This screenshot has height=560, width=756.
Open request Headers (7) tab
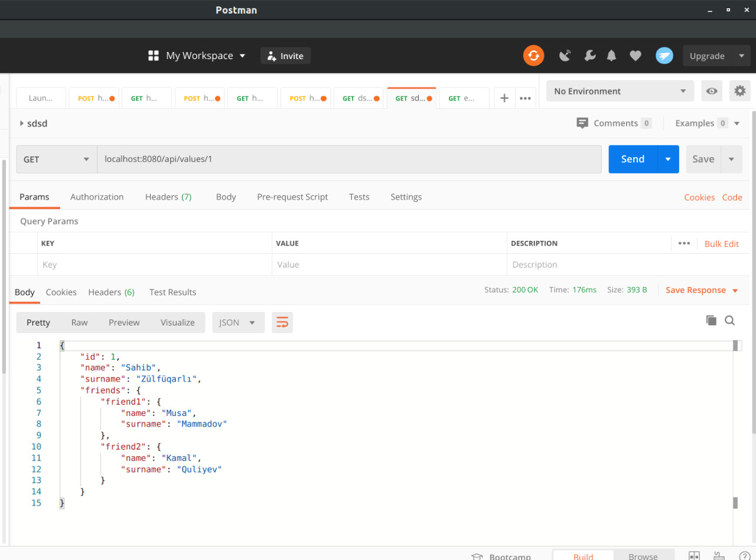click(168, 197)
